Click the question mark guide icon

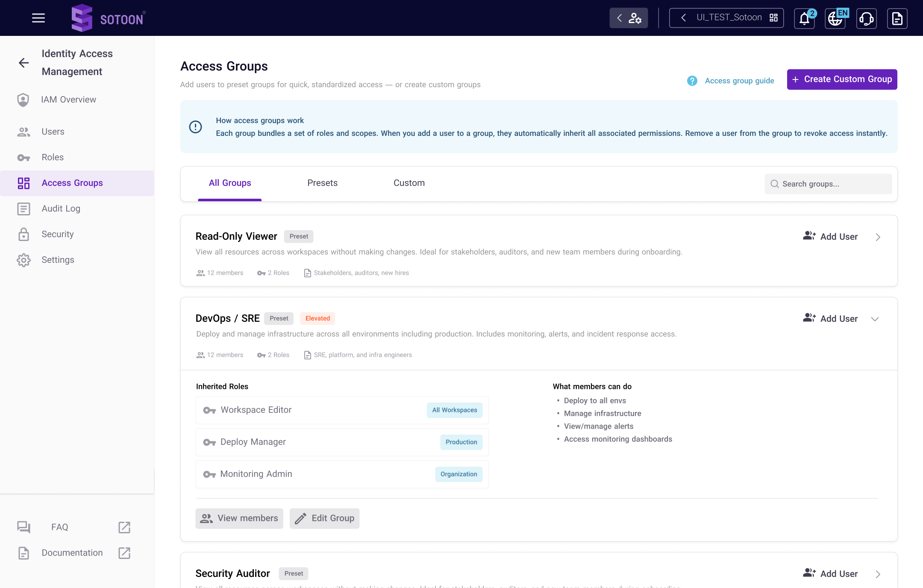692,81
